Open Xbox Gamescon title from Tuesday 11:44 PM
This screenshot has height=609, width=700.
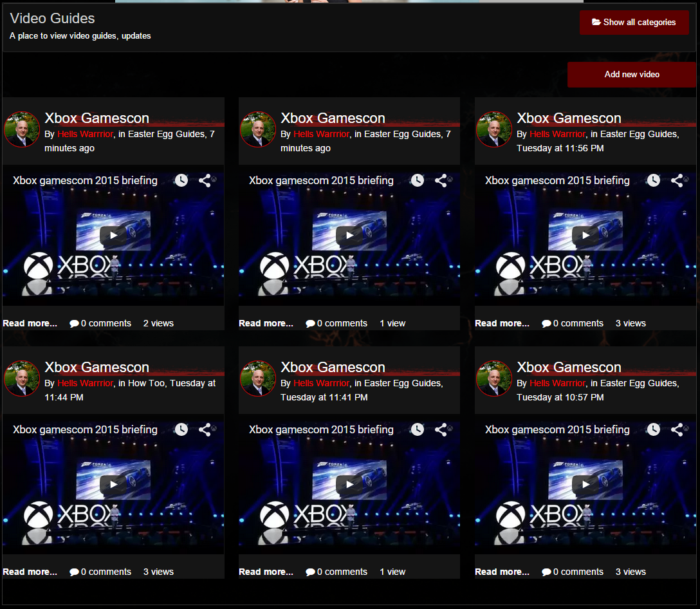pyautogui.click(x=97, y=368)
